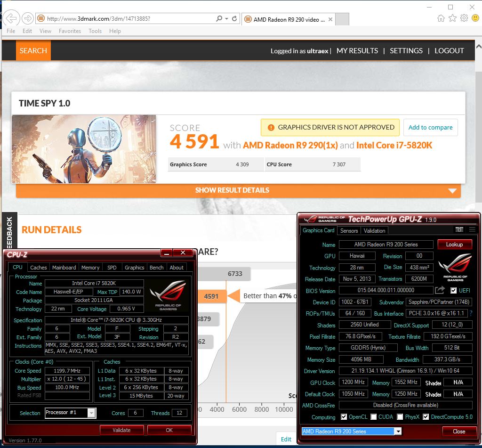
Task: Go forward with the browser forward arrow
Action: (x=28, y=18)
